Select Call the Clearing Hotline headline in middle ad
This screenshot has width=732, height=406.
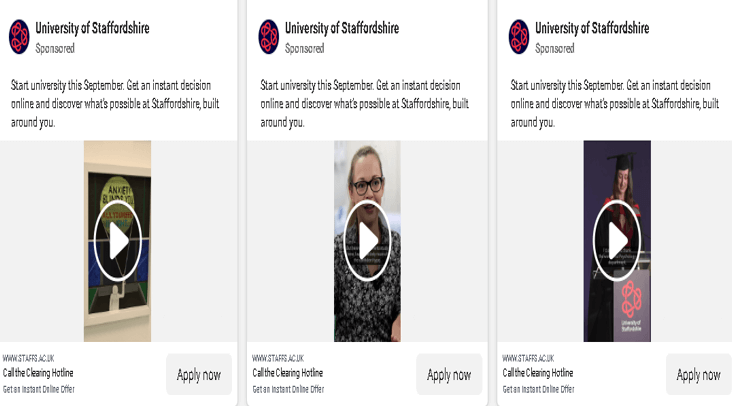click(x=288, y=373)
